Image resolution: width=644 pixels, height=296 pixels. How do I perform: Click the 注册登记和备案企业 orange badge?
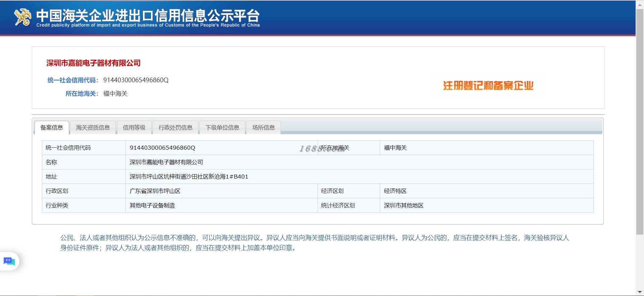(x=488, y=86)
